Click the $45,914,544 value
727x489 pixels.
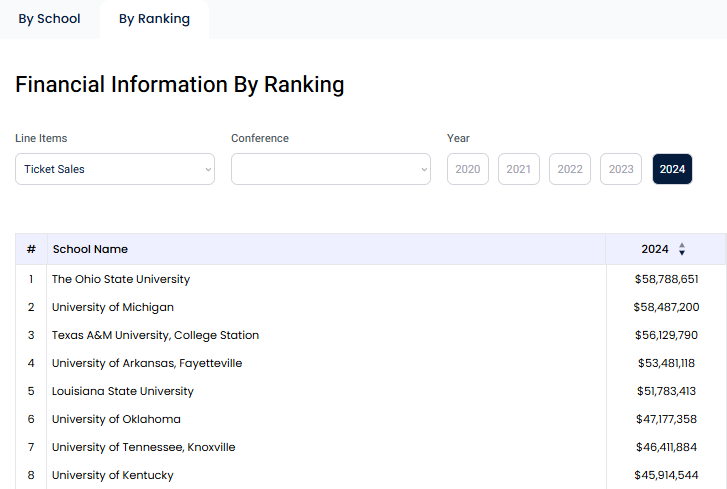click(666, 475)
